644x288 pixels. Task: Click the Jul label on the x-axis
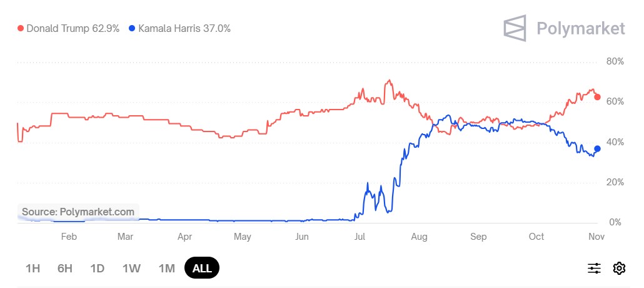click(360, 237)
